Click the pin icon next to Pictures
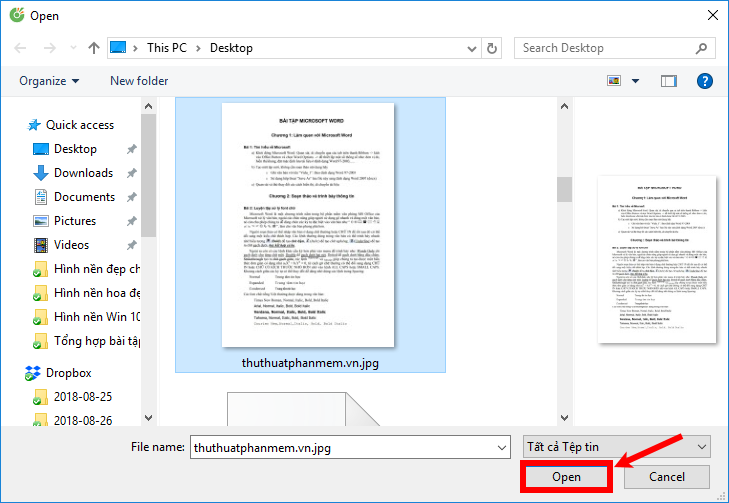 pos(132,221)
